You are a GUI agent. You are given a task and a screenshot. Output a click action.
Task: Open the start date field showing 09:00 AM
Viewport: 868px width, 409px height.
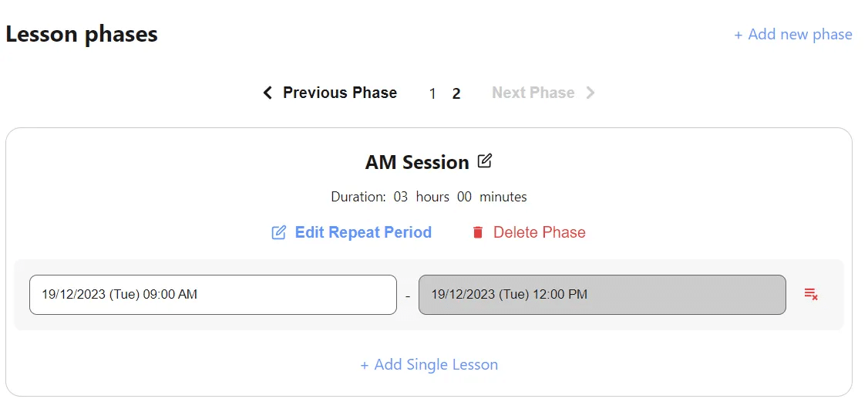(213, 295)
